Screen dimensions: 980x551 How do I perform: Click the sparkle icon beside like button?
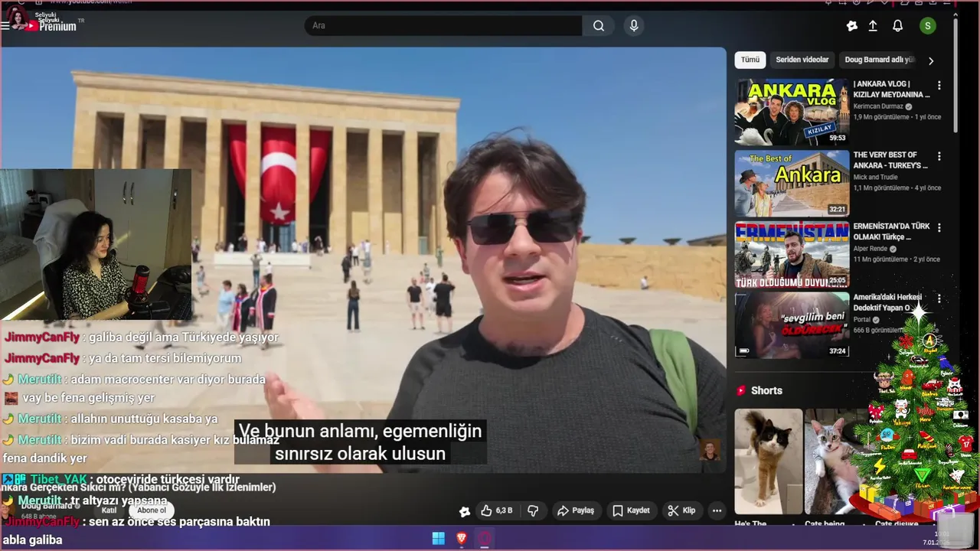pyautogui.click(x=464, y=511)
